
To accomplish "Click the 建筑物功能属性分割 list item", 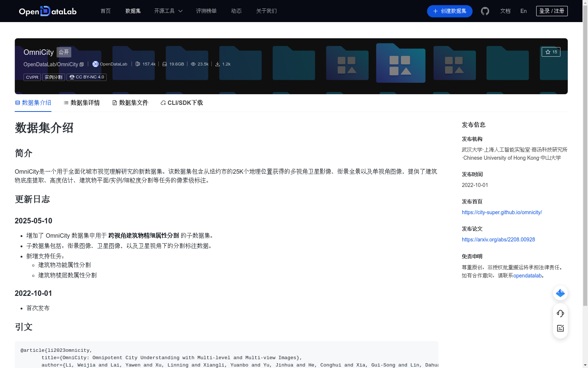I will pyautogui.click(x=64, y=265).
